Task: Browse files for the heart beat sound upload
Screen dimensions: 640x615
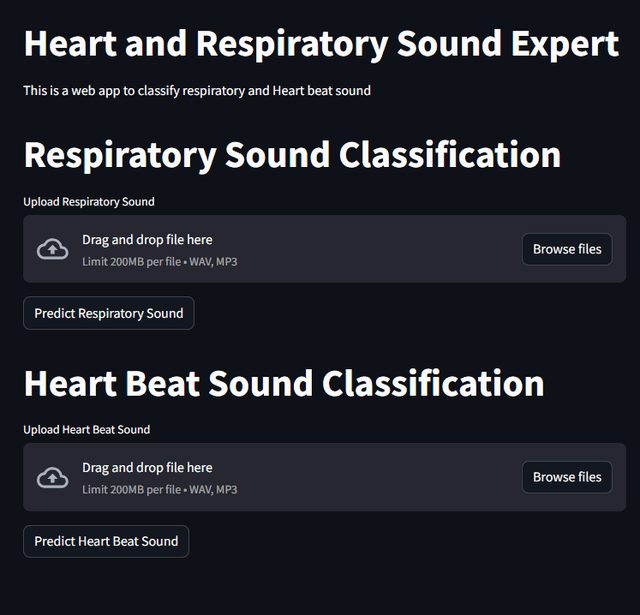Action: coord(567,477)
